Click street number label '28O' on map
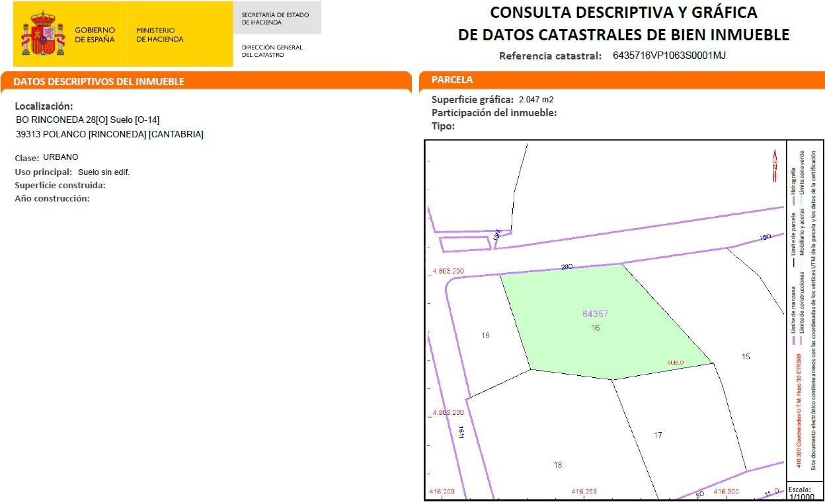The image size is (825, 504). point(567,267)
